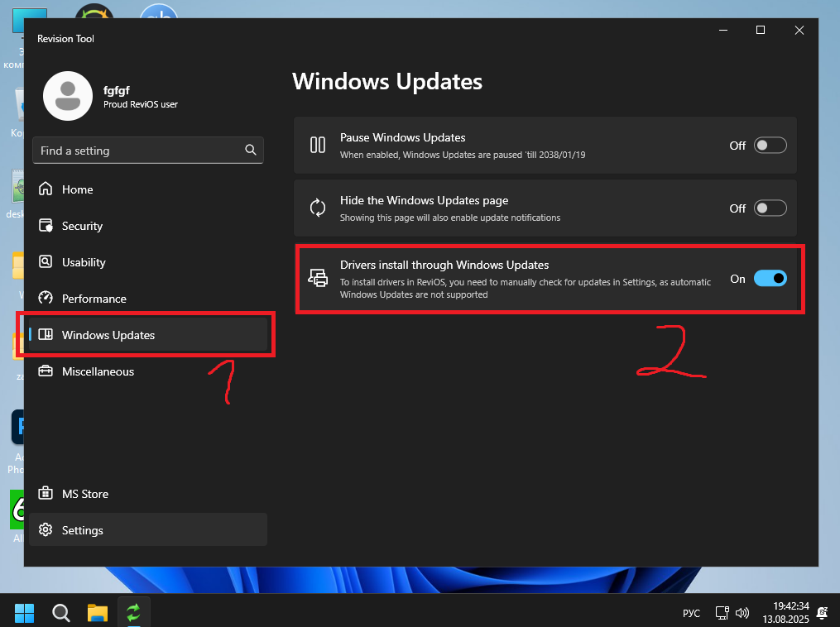This screenshot has height=627, width=840.
Task: Click the network icon in system tray
Action: point(722,613)
